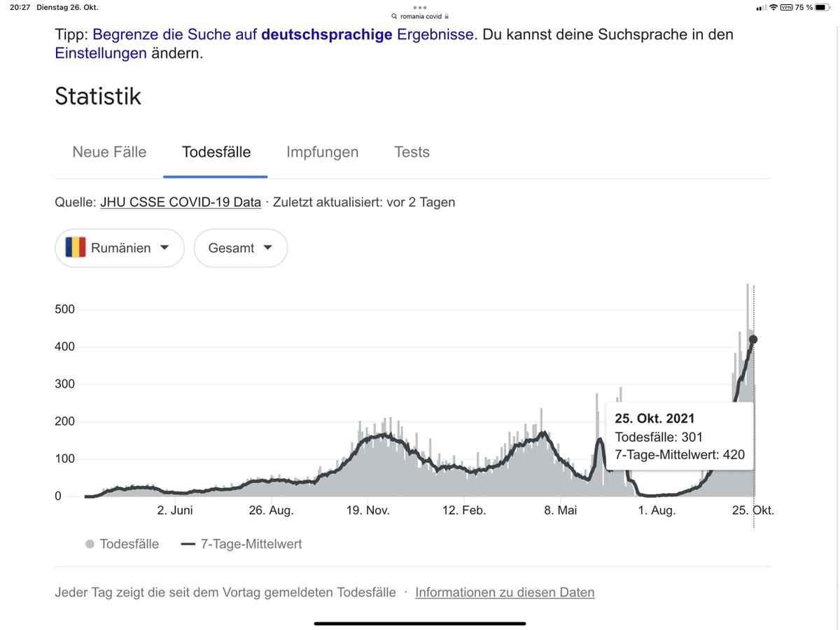
Task: Tap the romania covid address bar
Action: tap(420, 16)
